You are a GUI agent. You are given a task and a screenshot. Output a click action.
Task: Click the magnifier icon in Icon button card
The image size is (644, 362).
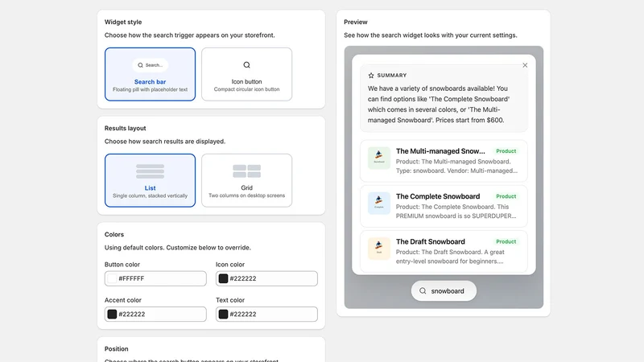(246, 65)
